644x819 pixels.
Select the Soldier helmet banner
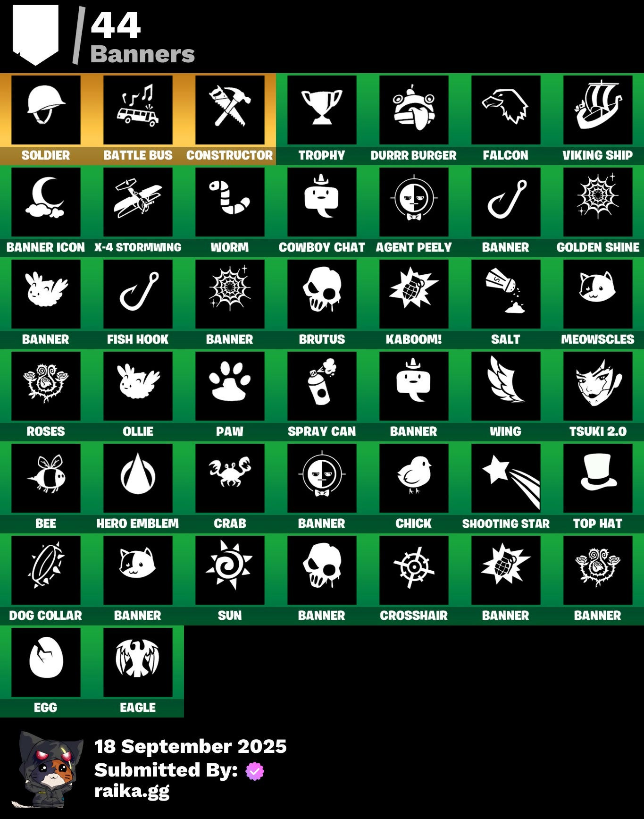pyautogui.click(x=46, y=110)
